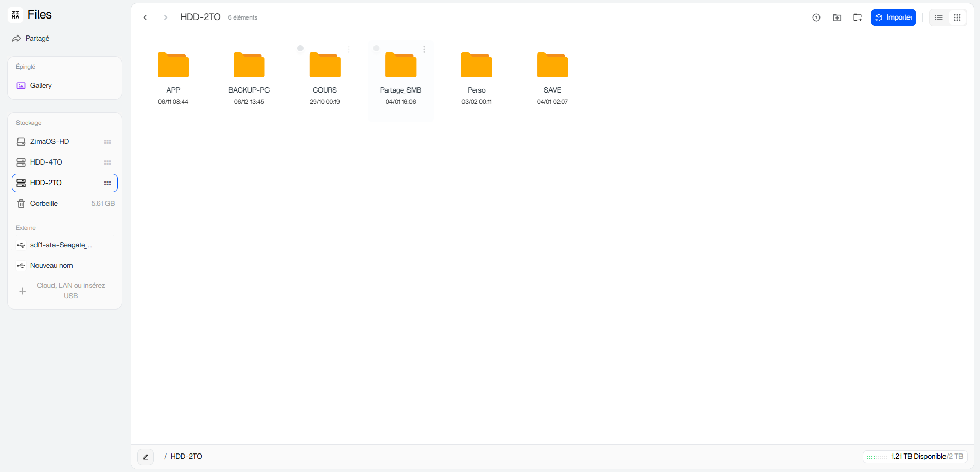Tick the COURS folder selection circle

[300, 48]
